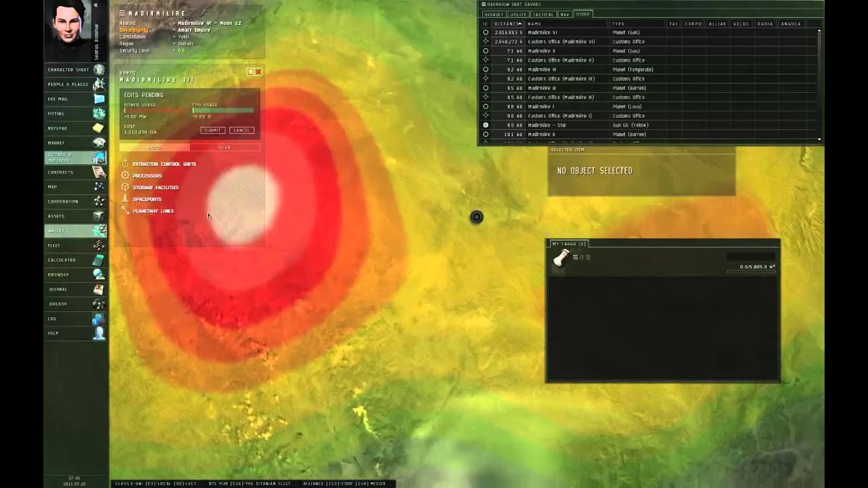Close the planet view window
The height and width of the screenshot is (488, 868).
pyautogui.click(x=258, y=71)
